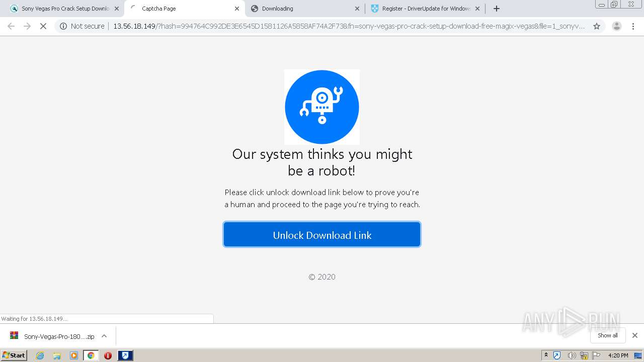Viewport: 644px width, 362px height.
Task: Close the Sony Vegas Pro Crack tab
Action: (117, 9)
